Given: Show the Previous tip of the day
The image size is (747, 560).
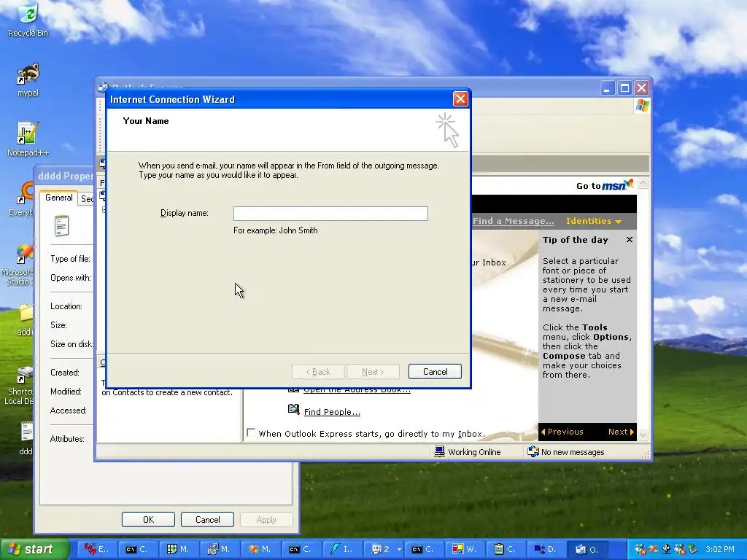Looking at the screenshot, I should tap(562, 432).
